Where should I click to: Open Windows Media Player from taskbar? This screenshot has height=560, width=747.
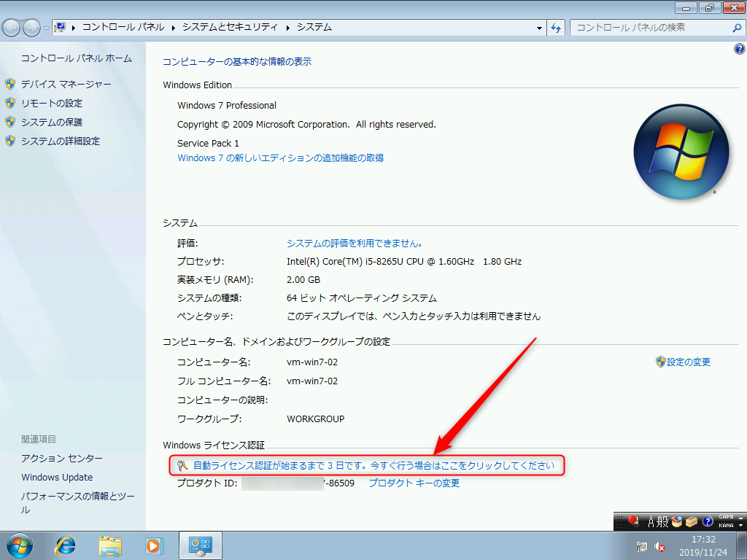pos(154,545)
